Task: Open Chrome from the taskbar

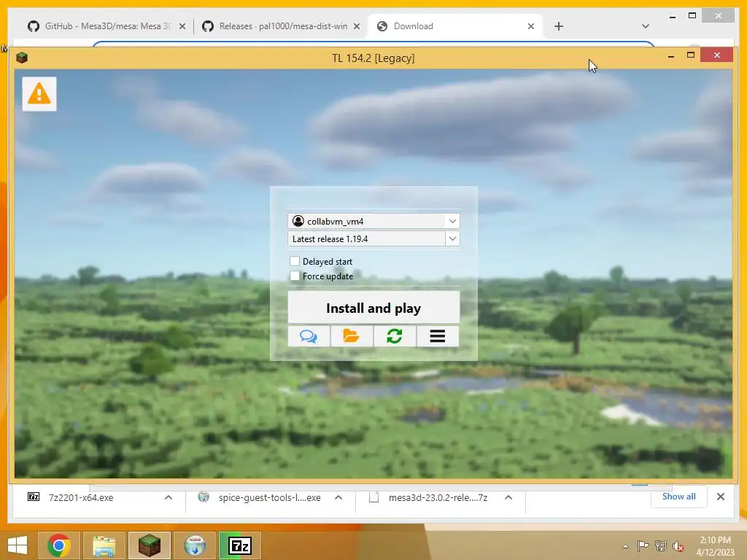Action: [x=58, y=545]
